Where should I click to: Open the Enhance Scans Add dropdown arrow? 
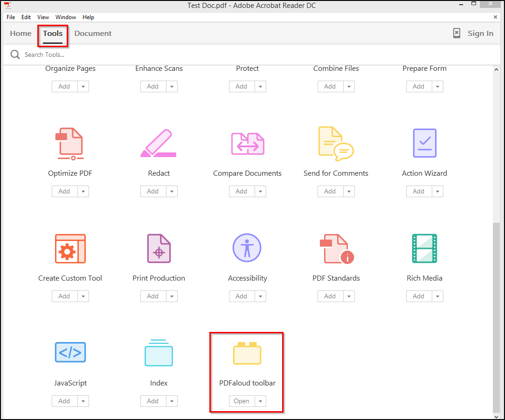click(x=172, y=87)
